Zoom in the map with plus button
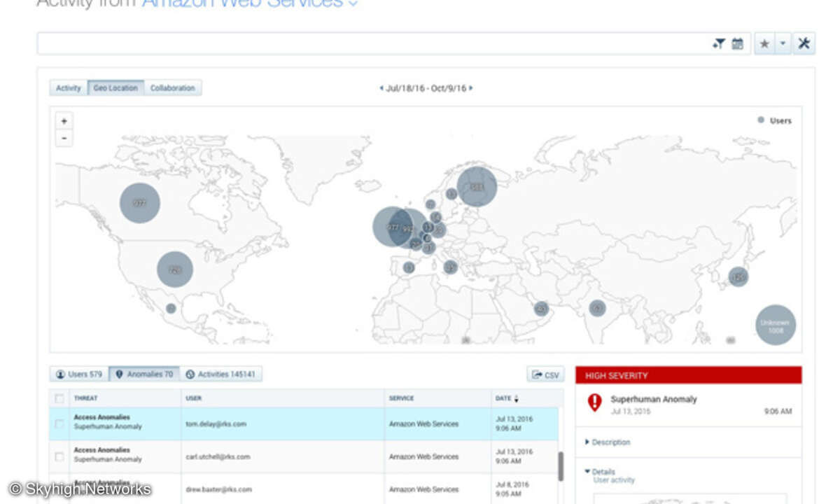This screenshot has width=840, height=504. pyautogui.click(x=64, y=121)
